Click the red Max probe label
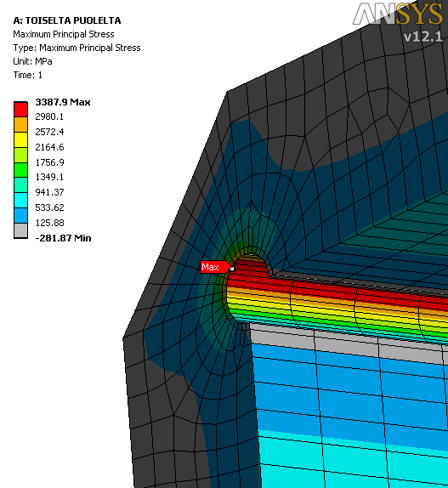This screenshot has width=448, height=488. 215,267
